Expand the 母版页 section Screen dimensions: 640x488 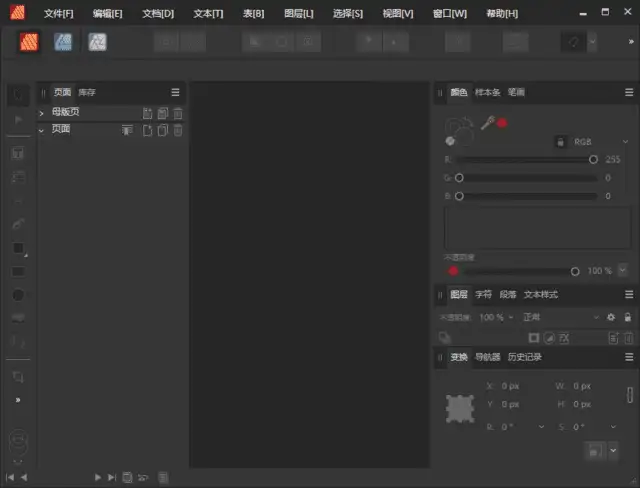[x=42, y=113]
